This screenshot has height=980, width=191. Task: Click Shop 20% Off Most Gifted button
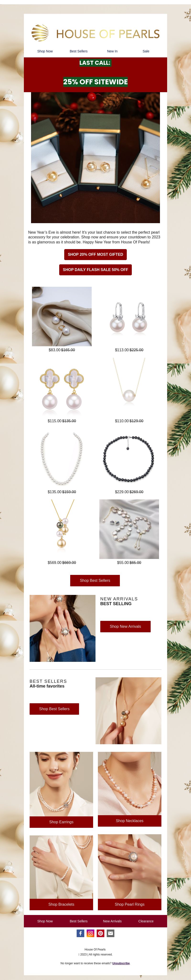[x=95, y=255]
